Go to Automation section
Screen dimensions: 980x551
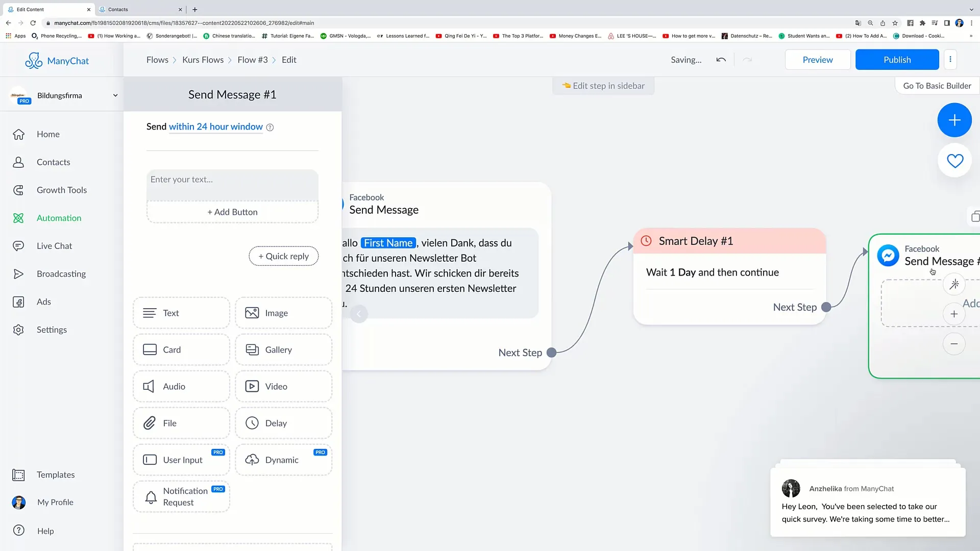(59, 218)
